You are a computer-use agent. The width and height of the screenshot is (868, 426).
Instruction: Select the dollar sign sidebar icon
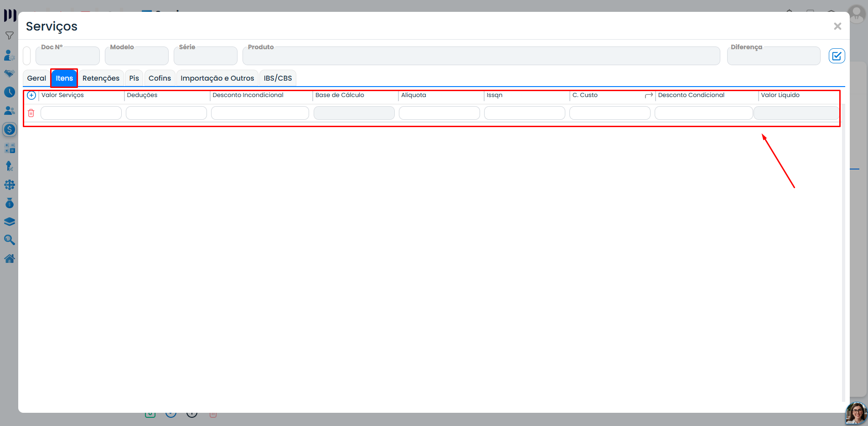point(10,129)
